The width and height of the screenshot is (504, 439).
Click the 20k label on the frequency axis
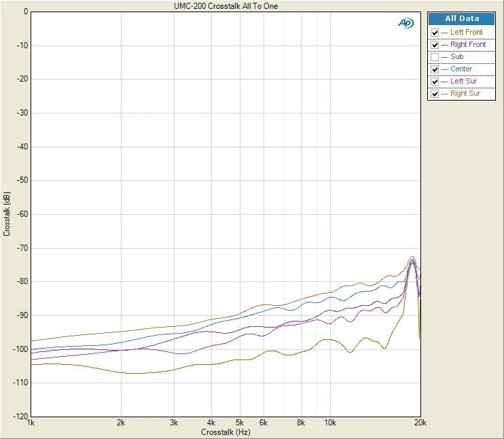pos(420,423)
